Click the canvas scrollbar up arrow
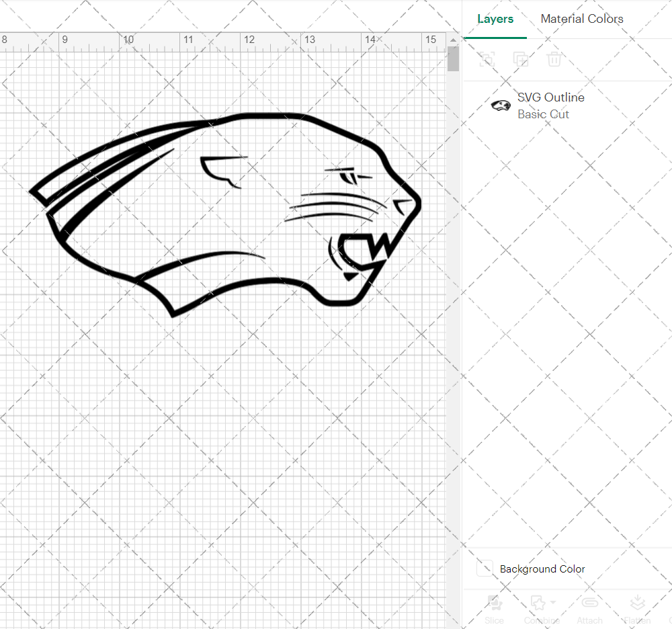 pyautogui.click(x=453, y=40)
